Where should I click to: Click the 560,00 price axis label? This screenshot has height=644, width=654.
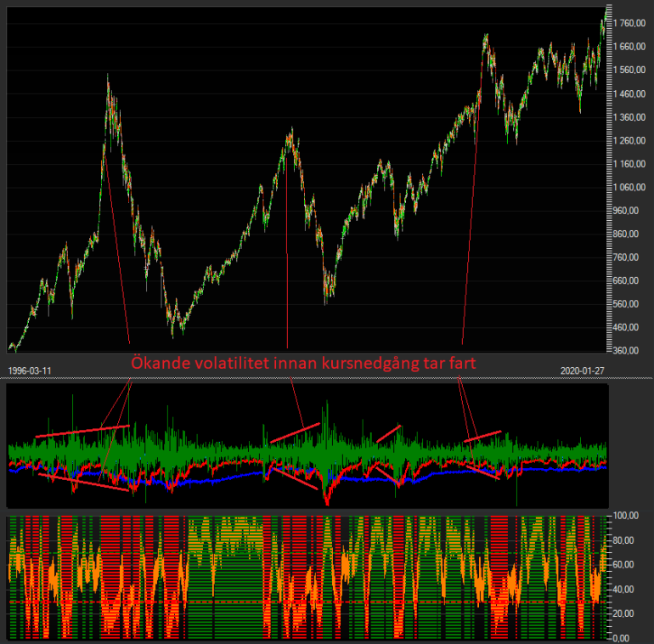coord(626,303)
